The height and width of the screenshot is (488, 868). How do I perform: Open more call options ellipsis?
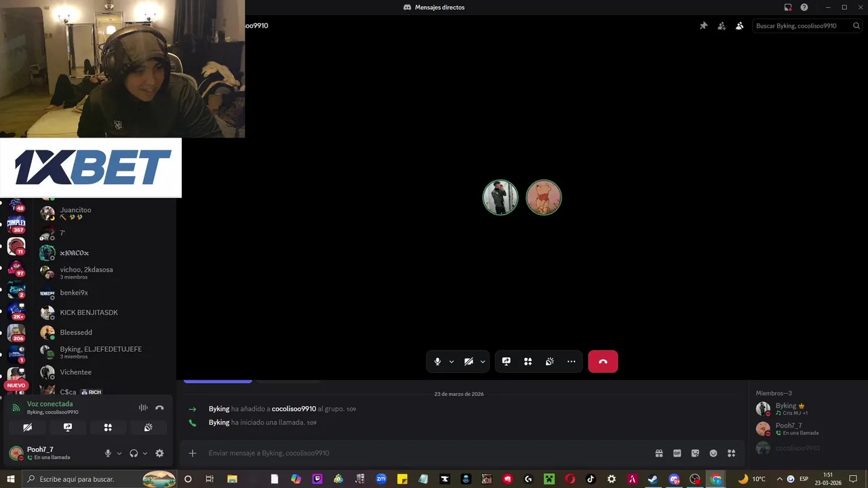pos(571,362)
